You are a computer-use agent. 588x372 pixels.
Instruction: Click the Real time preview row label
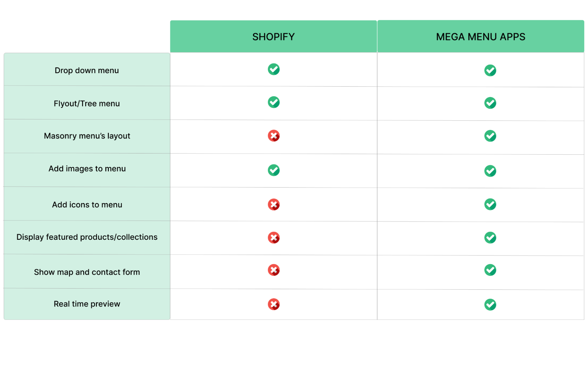[x=87, y=304]
